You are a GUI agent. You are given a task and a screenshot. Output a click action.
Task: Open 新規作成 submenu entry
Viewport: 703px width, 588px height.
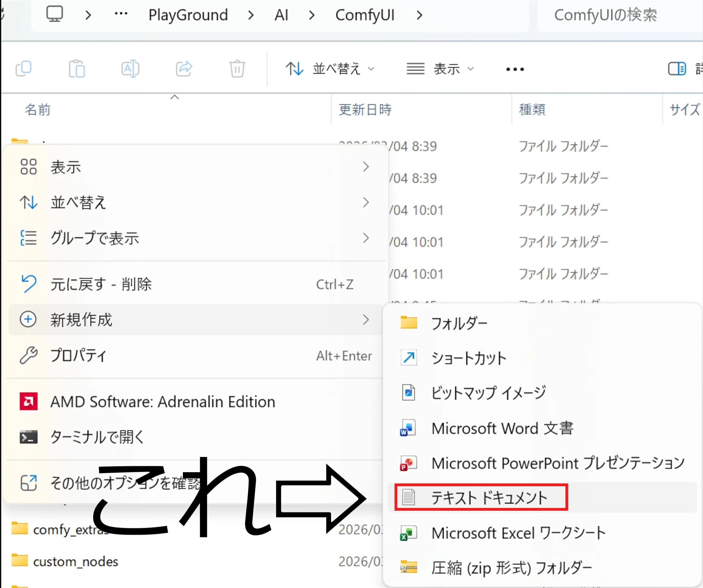click(195, 320)
